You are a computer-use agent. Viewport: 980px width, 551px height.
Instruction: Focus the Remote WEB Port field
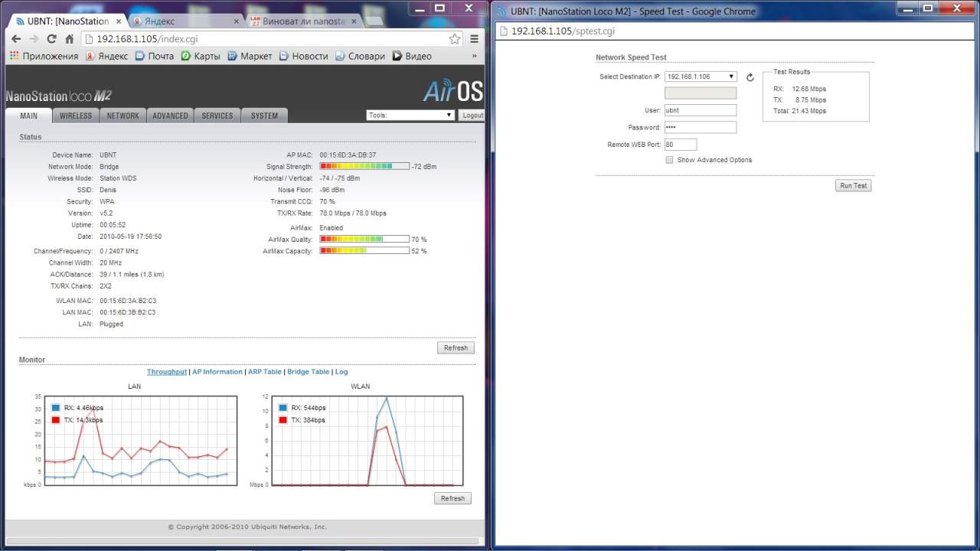pyautogui.click(x=681, y=144)
